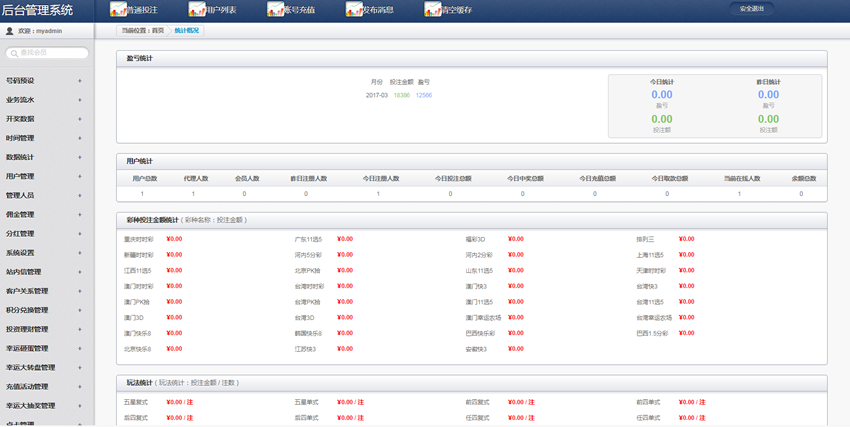Open the 佣金管理 sidebar item
Screen dimensions: 850x427
(44, 214)
